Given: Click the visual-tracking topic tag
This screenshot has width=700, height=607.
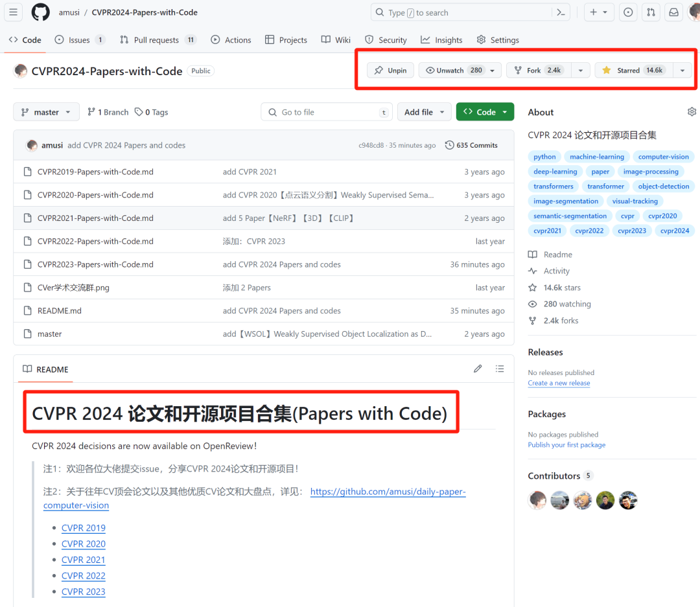Looking at the screenshot, I should pyautogui.click(x=635, y=201).
